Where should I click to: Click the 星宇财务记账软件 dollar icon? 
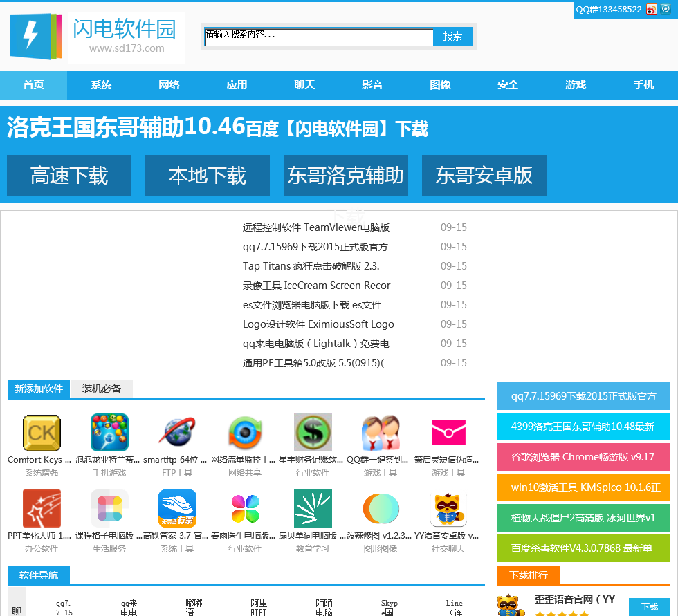pos(313,432)
